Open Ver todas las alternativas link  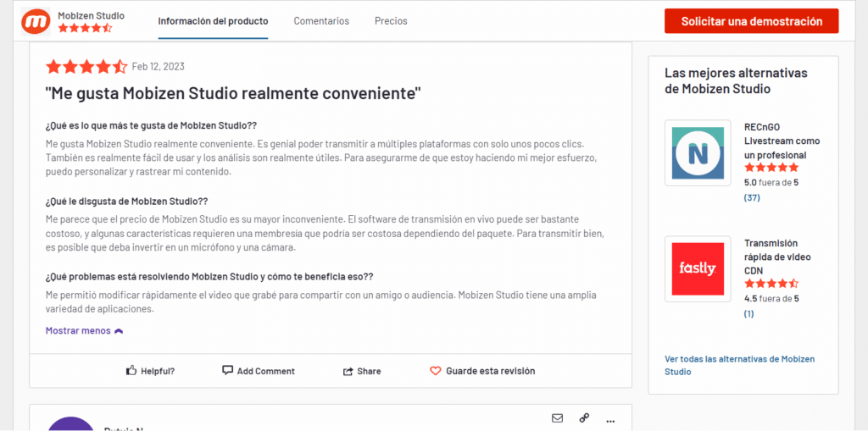(739, 365)
